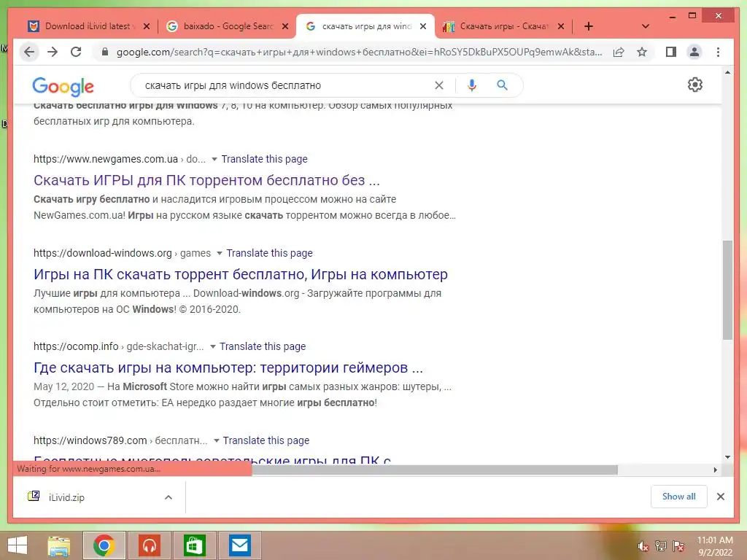Click the https://windows789.com URL text

pyautogui.click(x=90, y=440)
